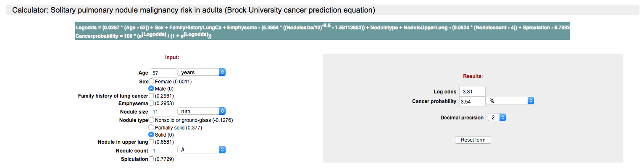Click the Age input field
Screen dimensions: 644x168
pyautogui.click(x=163, y=73)
